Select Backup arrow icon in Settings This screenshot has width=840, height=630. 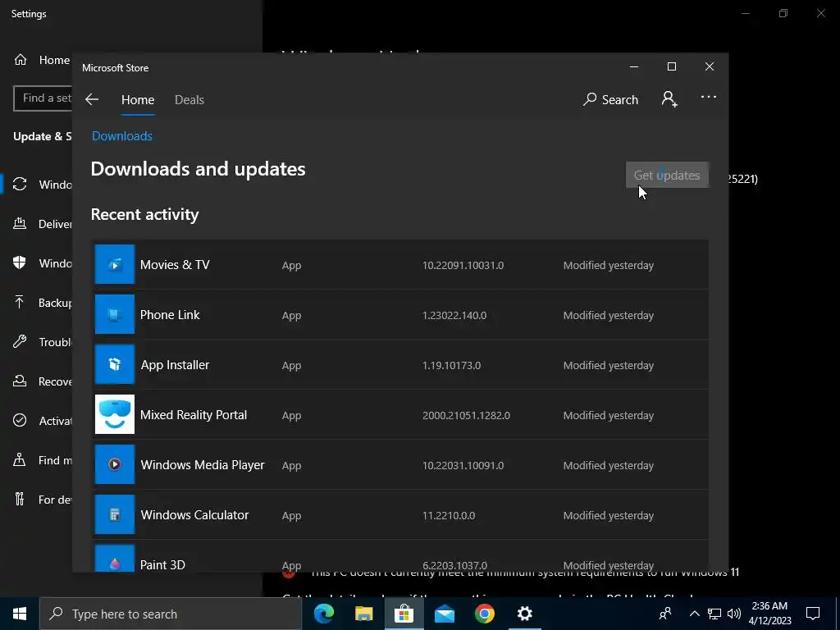point(20,302)
